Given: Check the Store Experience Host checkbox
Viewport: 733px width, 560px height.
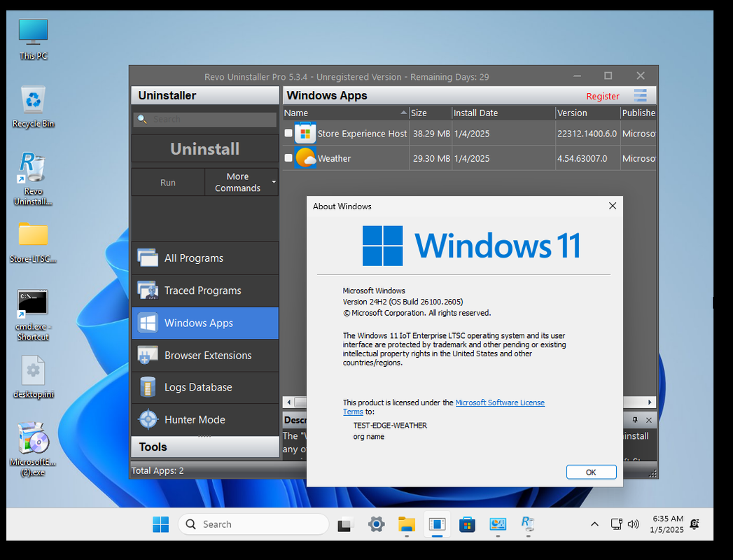Looking at the screenshot, I should click(x=288, y=133).
